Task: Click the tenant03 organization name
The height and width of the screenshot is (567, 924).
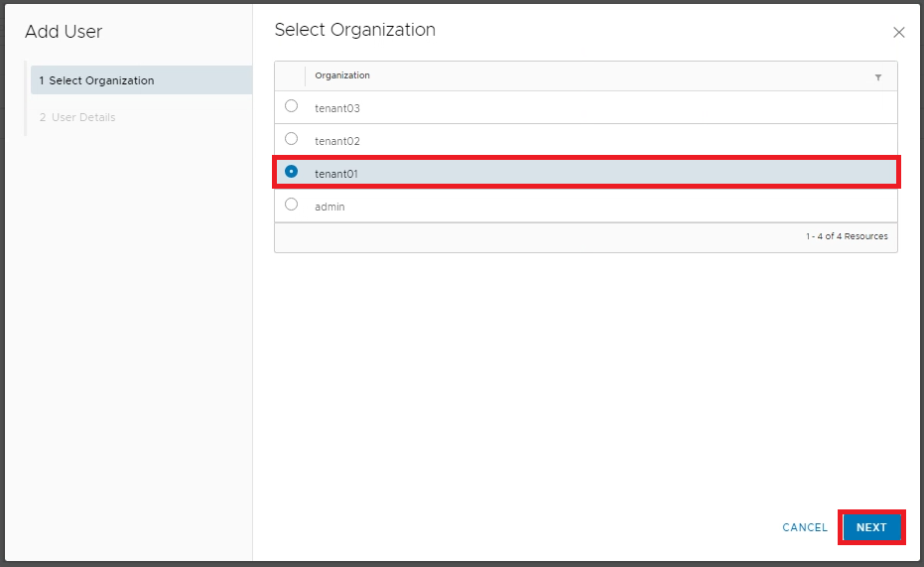Action: pos(337,107)
